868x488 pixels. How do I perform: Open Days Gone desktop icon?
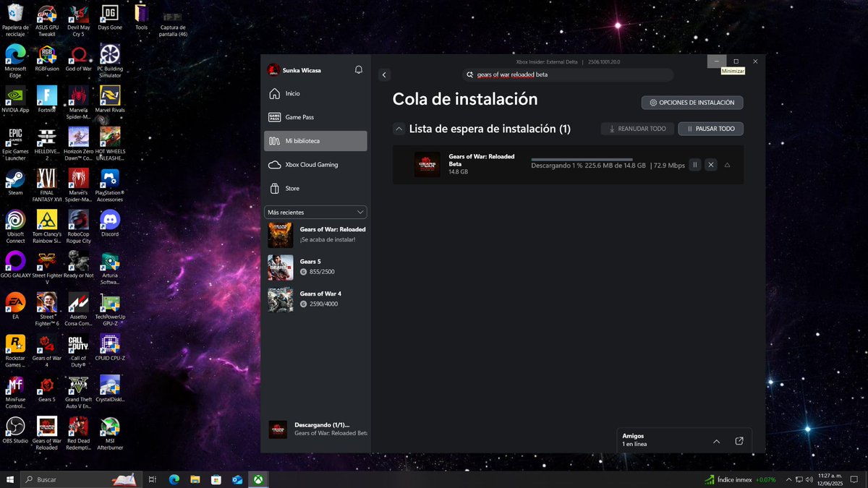(110, 17)
